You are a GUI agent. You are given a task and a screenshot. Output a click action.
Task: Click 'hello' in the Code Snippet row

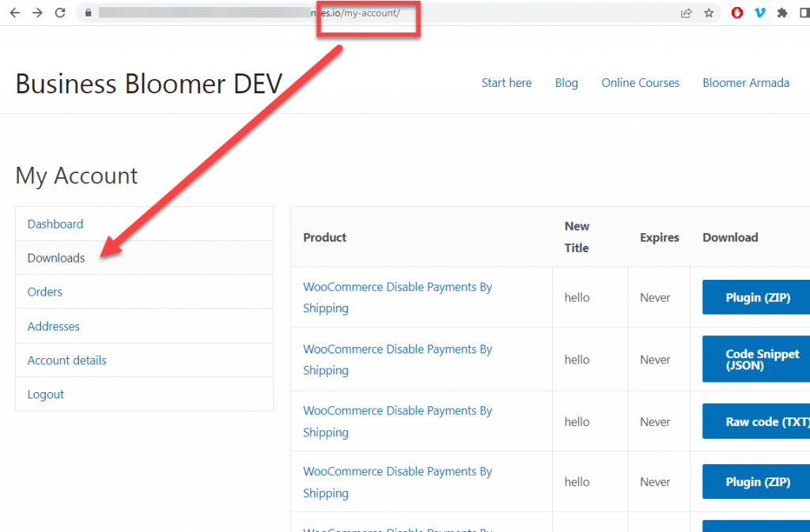tap(577, 360)
